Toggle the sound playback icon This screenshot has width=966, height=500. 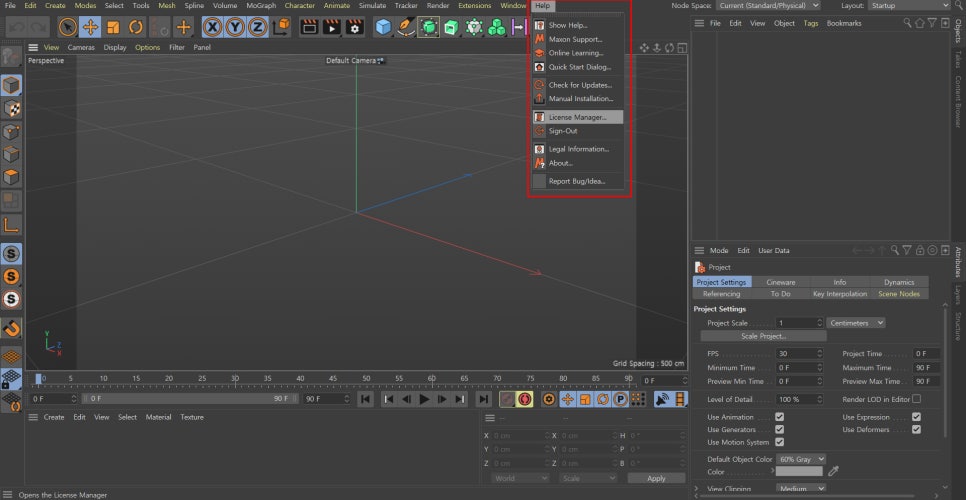coord(662,399)
